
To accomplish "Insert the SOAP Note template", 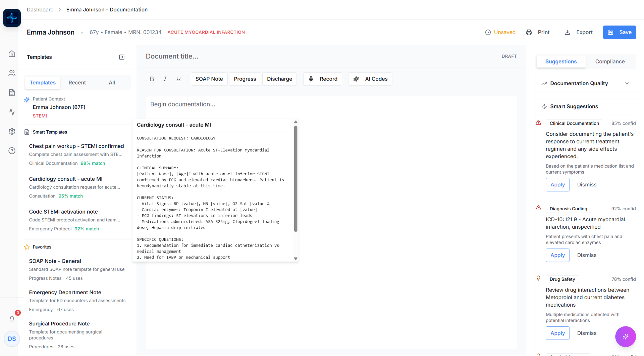I will (209, 79).
